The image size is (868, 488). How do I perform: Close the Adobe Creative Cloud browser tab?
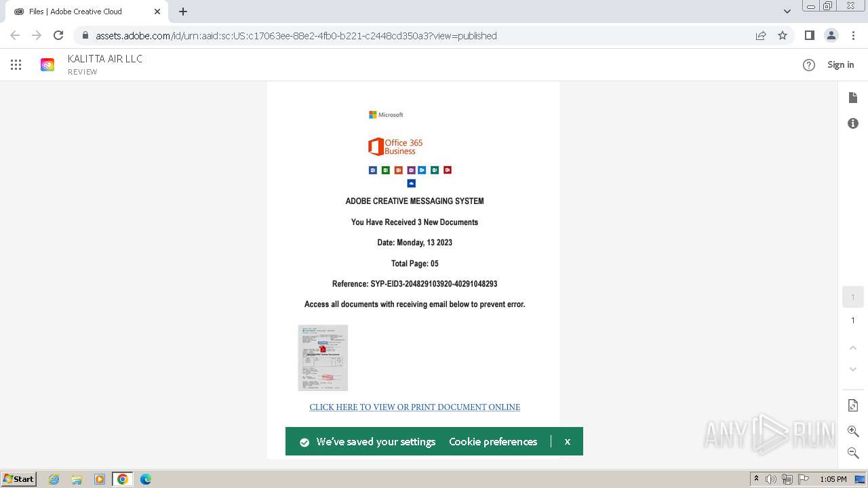pyautogui.click(x=157, y=12)
